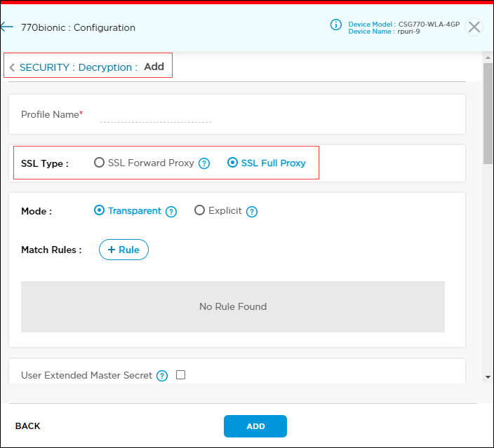Select the SSL Forward Proxy radio button
494x448 pixels.
click(99, 163)
